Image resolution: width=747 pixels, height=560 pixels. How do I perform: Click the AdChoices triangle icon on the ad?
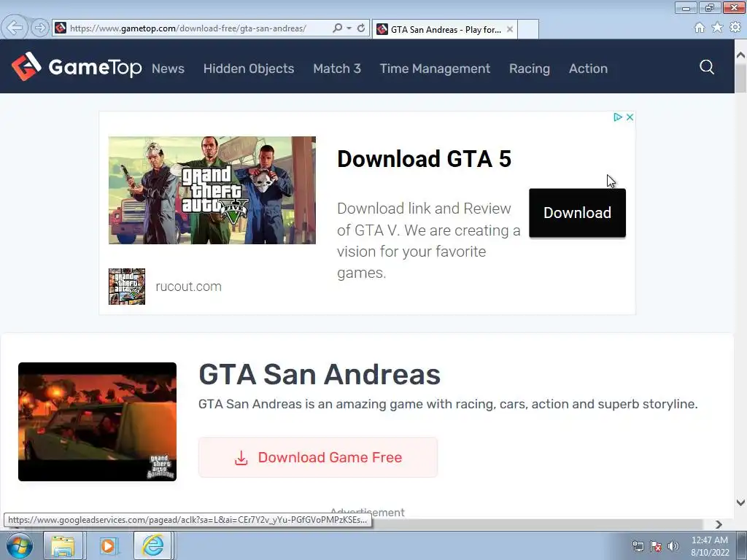[x=618, y=117]
